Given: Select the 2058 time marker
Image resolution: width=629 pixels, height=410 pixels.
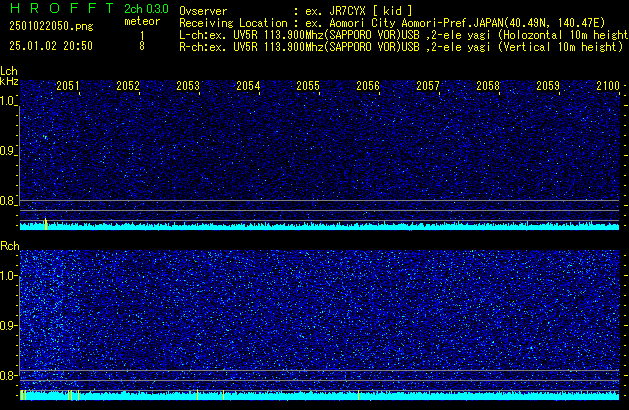Looking at the screenshot, I should [488, 86].
